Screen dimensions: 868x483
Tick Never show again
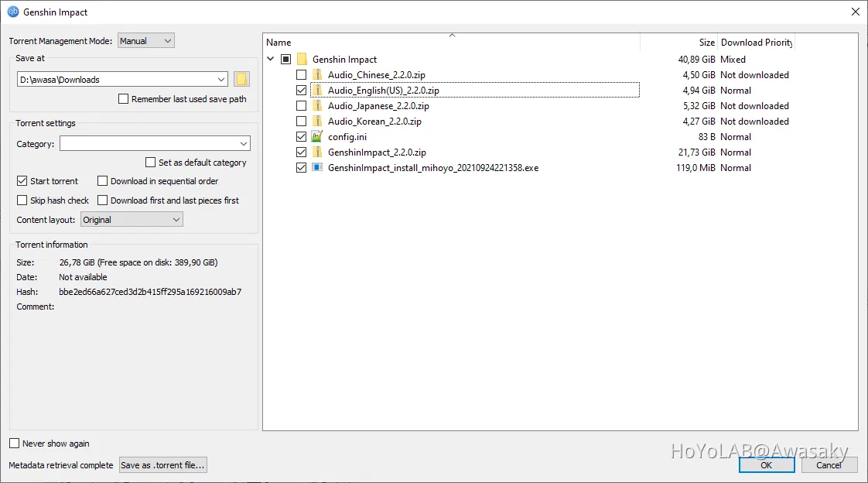click(x=15, y=444)
